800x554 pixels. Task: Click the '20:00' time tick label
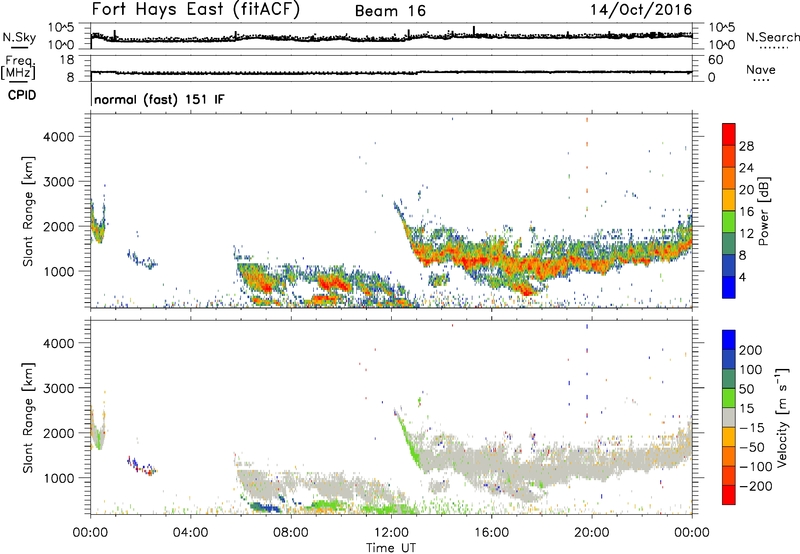591,533
